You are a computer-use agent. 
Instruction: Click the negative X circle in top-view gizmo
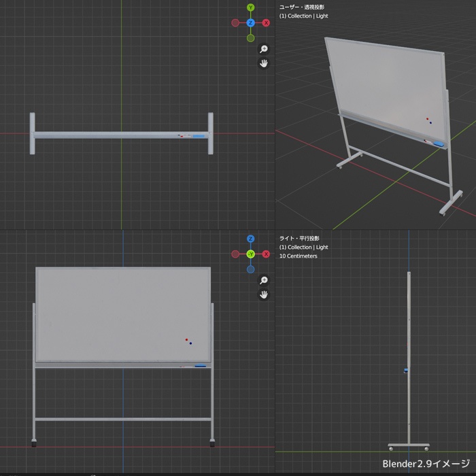click(235, 22)
